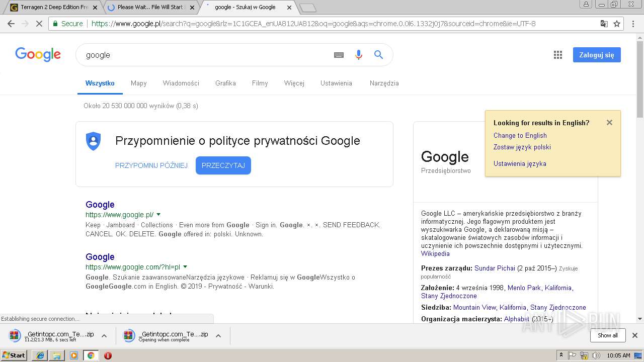Image resolution: width=644 pixels, height=362 pixels.
Task: Close the Terragen 2 browser tab
Action: [x=95, y=8]
